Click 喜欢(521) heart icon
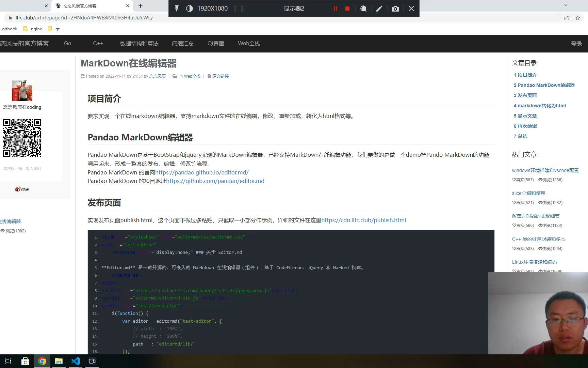The width and height of the screenshot is (588, 368). (514, 202)
